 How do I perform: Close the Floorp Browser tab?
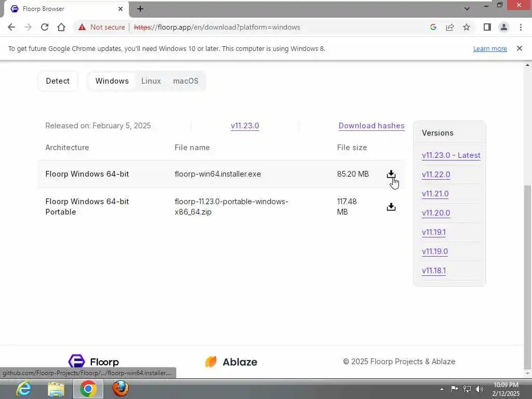pyautogui.click(x=121, y=9)
